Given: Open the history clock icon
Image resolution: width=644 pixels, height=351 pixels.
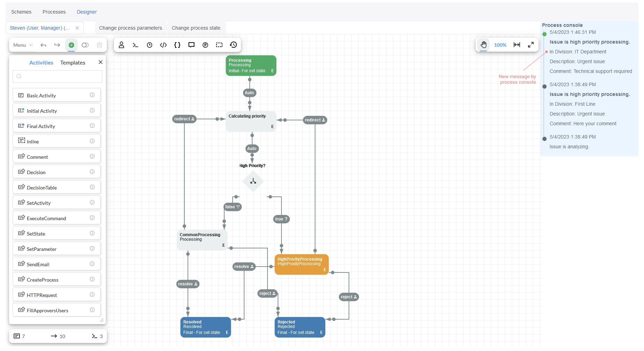Looking at the screenshot, I should pos(233,45).
